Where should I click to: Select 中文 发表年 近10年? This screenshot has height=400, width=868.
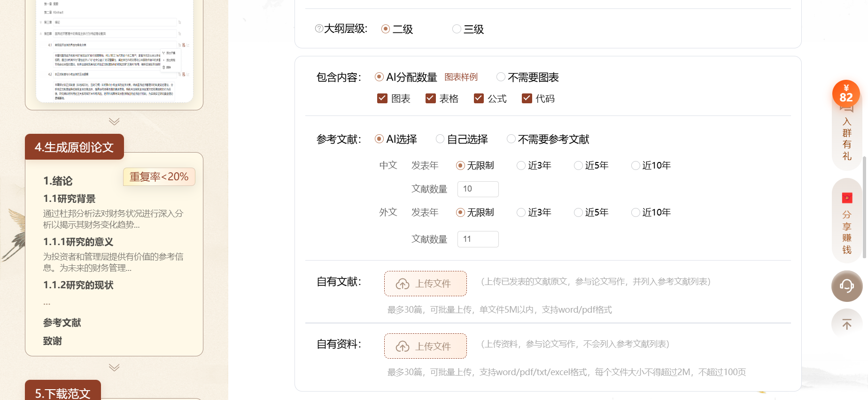click(x=635, y=165)
